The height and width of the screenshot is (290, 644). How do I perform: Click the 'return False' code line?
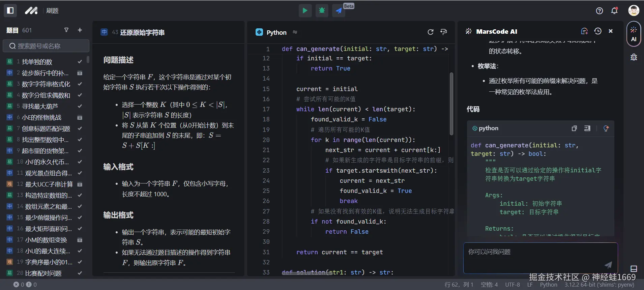347,232
